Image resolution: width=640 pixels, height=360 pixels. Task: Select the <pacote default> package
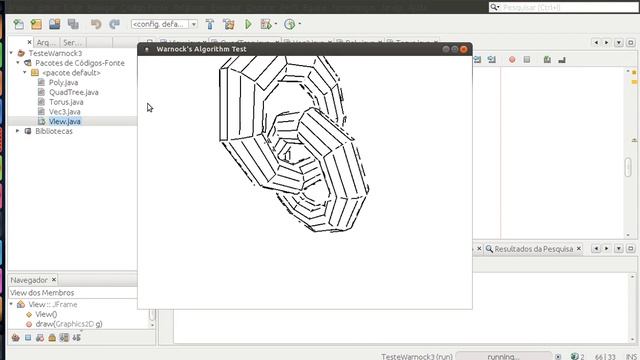point(71,73)
